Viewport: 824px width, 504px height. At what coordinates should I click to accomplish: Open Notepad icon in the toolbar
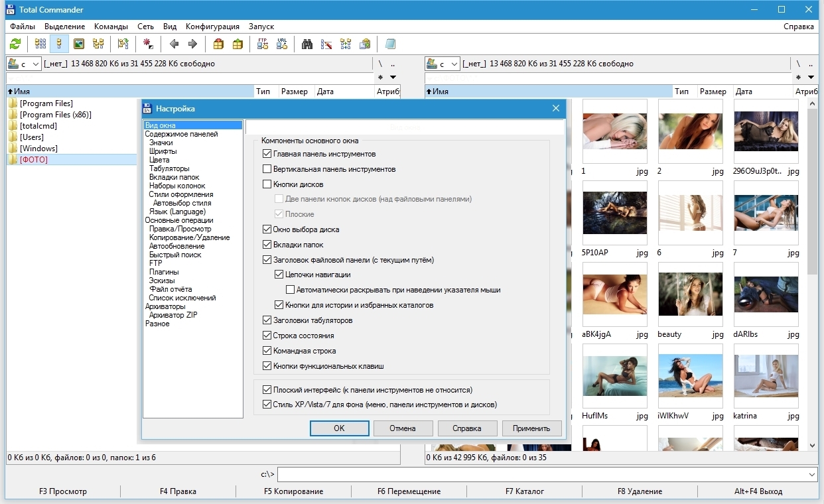[x=390, y=44]
